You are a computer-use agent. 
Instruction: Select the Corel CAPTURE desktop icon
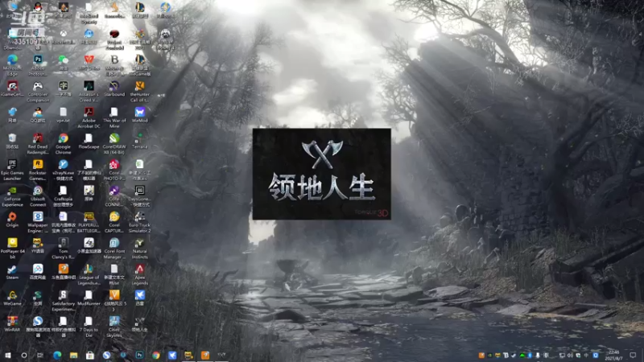click(x=114, y=223)
